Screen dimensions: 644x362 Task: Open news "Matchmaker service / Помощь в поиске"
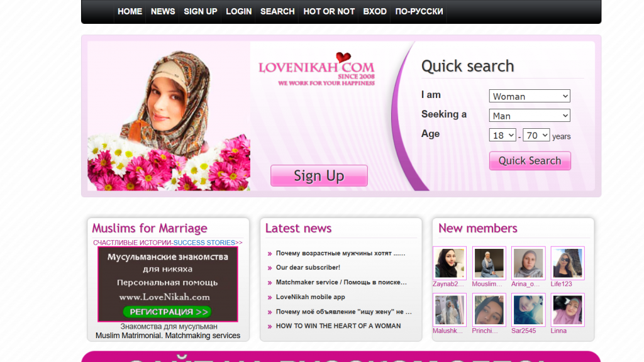(x=341, y=282)
